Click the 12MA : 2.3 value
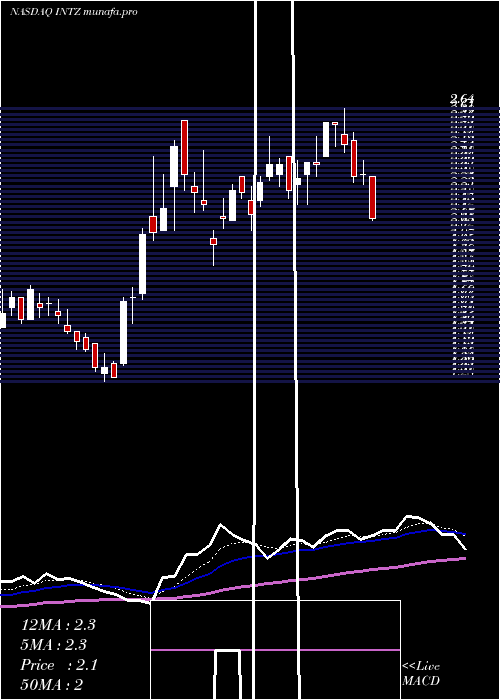500x700 pixels. point(58,625)
